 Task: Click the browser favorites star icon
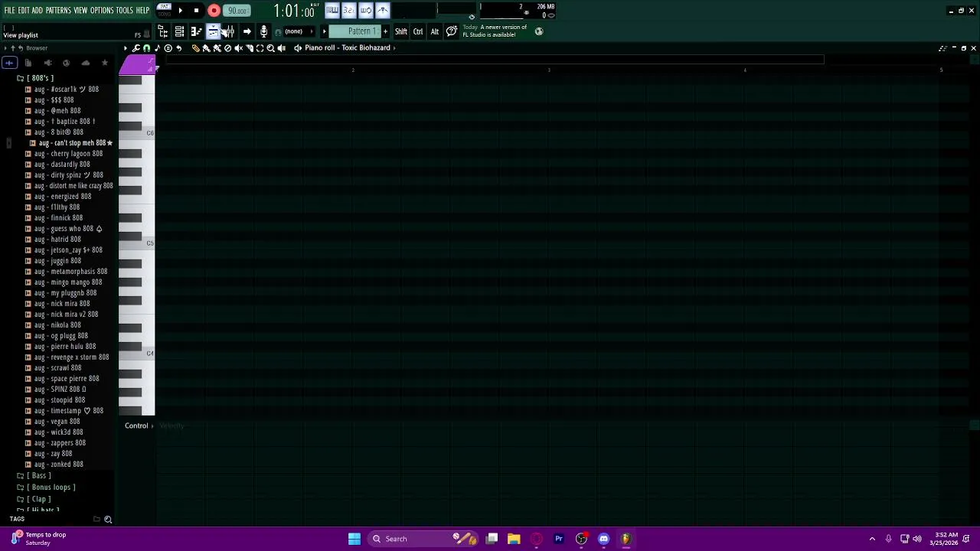pyautogui.click(x=105, y=63)
